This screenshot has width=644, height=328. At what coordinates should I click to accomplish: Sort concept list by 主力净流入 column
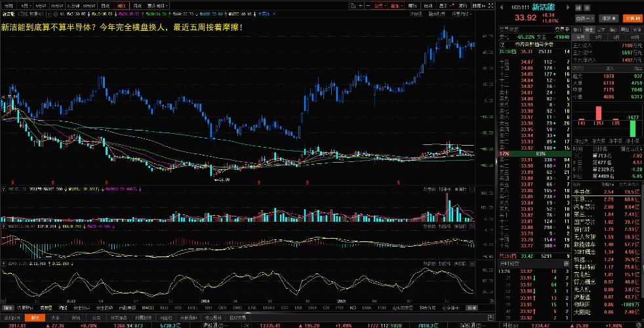629,184
